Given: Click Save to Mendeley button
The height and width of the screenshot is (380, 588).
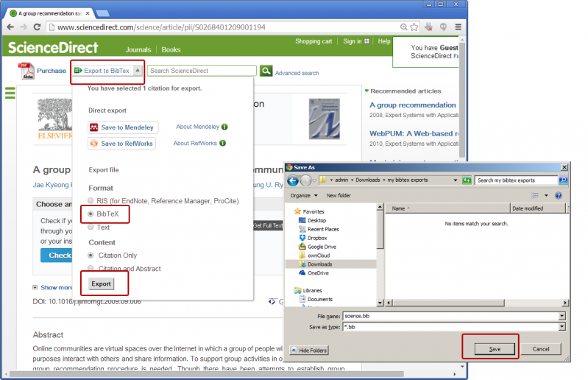Looking at the screenshot, I should tap(123, 127).
